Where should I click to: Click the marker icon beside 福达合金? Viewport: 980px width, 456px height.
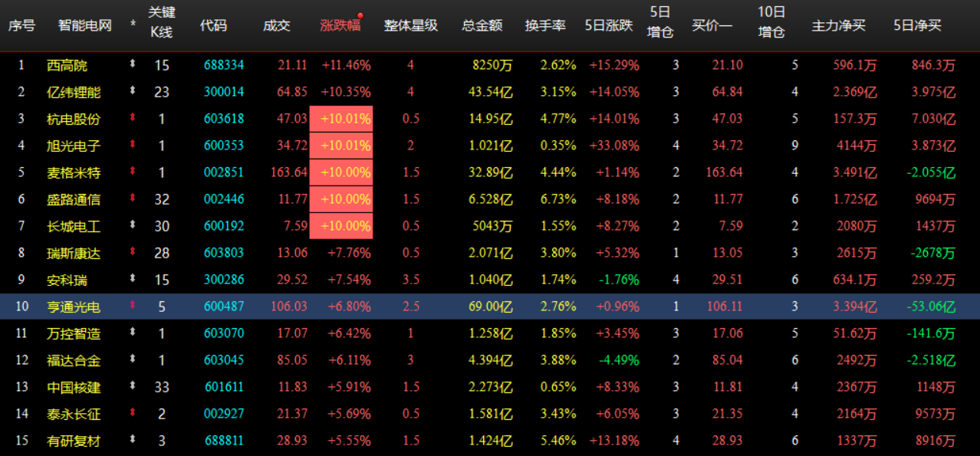(133, 360)
